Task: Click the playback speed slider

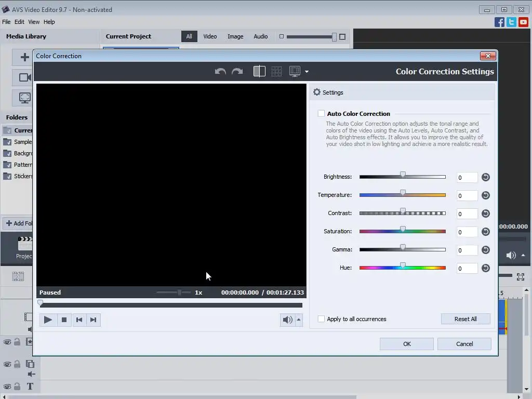Action: click(x=174, y=292)
